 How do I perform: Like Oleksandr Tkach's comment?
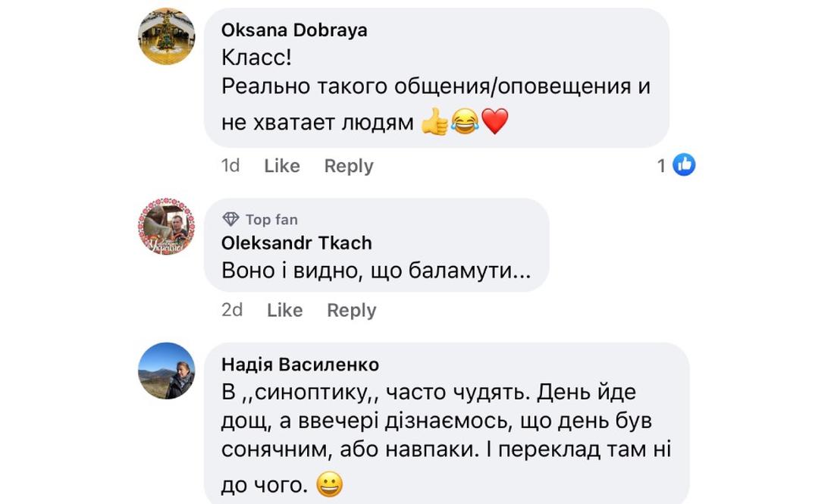[x=284, y=309]
